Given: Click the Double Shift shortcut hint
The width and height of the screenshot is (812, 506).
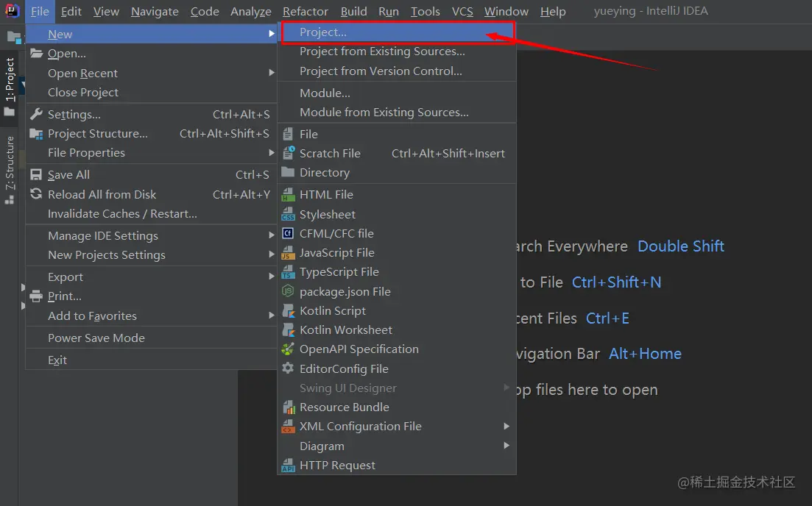Looking at the screenshot, I should [x=680, y=246].
